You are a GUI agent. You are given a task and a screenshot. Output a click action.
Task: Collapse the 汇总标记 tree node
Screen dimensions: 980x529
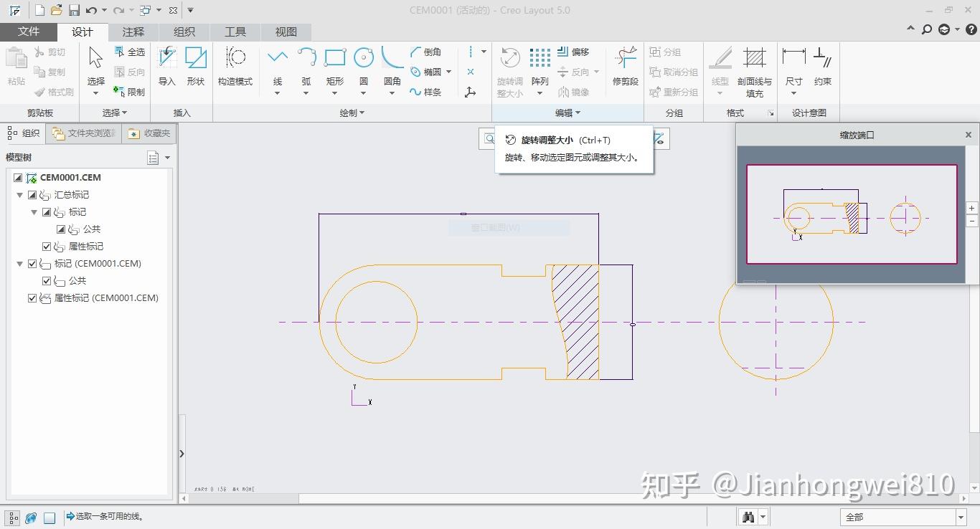[x=19, y=194]
